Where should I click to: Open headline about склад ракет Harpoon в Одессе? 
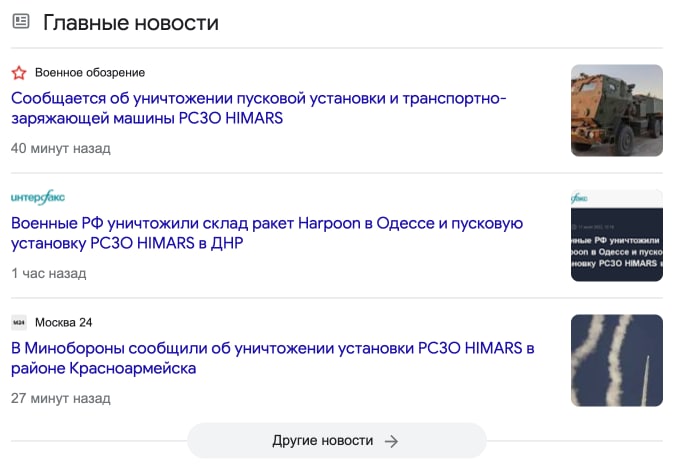(267, 233)
